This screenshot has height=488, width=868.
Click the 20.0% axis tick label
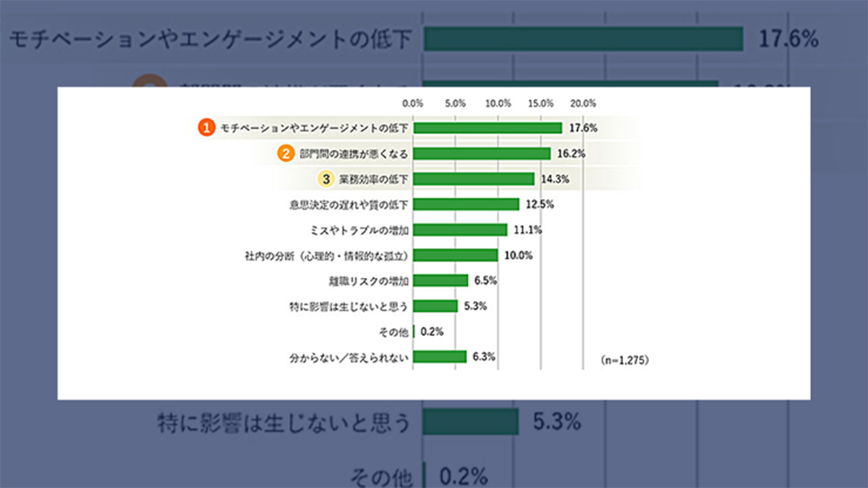tap(583, 104)
